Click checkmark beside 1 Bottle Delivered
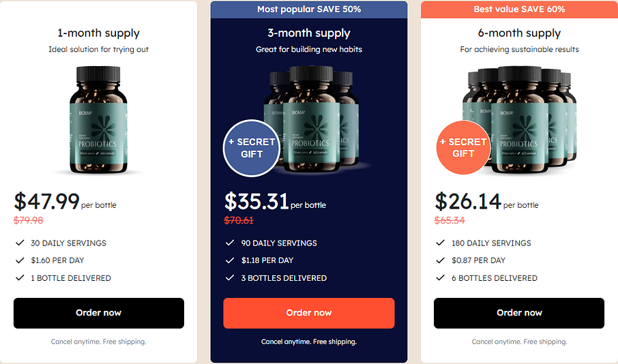This screenshot has height=364, width=618. (18, 278)
